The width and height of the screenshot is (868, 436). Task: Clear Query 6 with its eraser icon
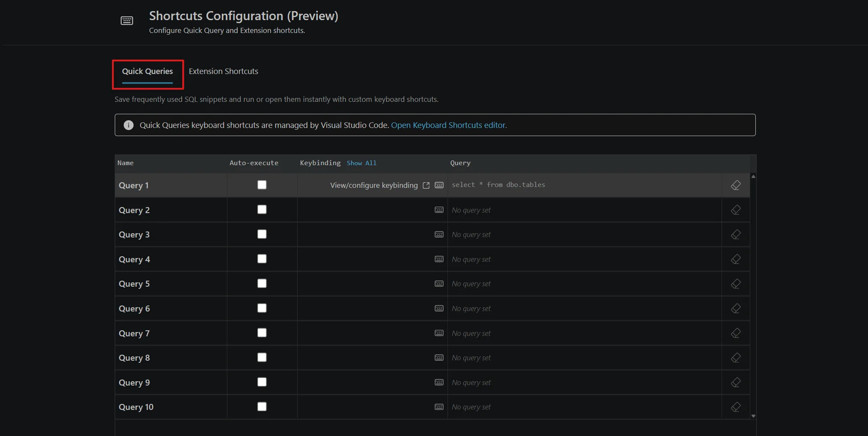[736, 308]
